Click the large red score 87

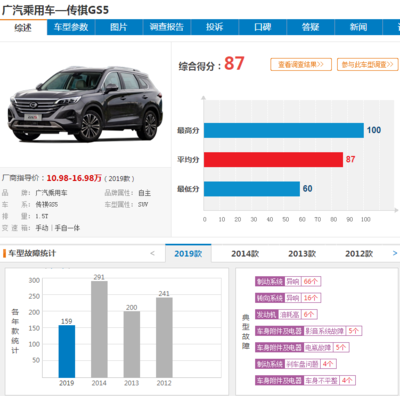click(x=234, y=63)
